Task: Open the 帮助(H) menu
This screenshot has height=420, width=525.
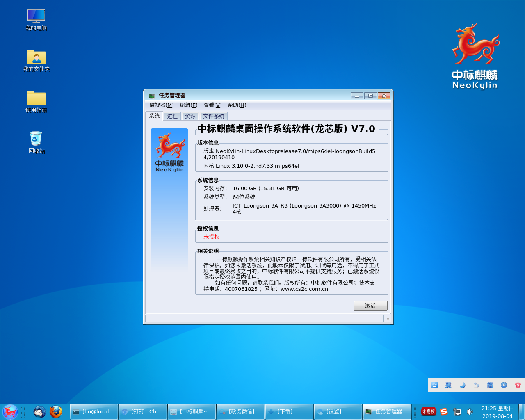Action: click(237, 105)
